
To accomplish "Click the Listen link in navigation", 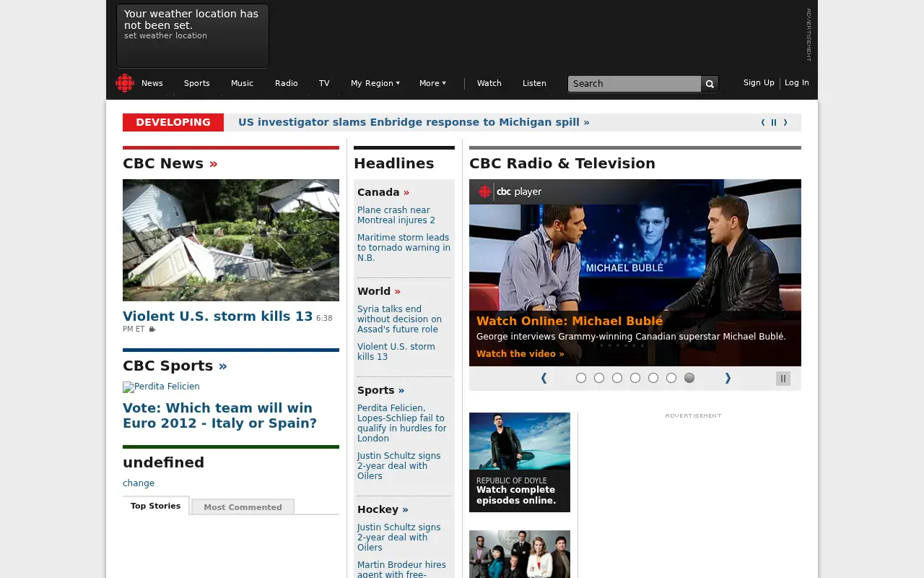I will tap(534, 83).
